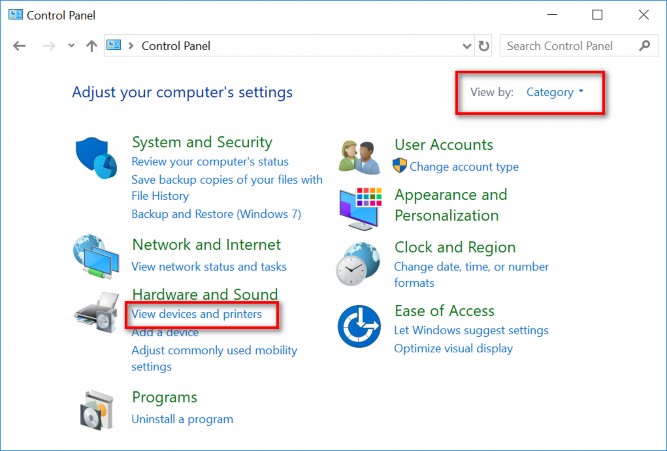This screenshot has height=451, width=667.
Task: Click the Clock and Region icon
Action: click(360, 264)
